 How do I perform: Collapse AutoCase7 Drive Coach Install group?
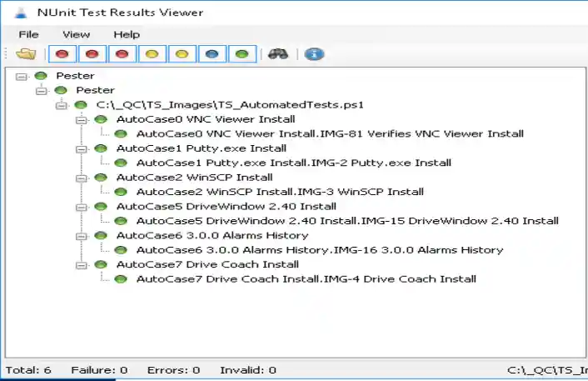click(x=82, y=266)
